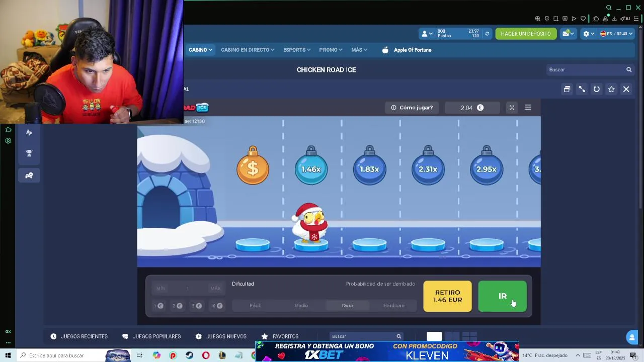Set bet to MÁX
644x362 pixels.
pos(215,288)
